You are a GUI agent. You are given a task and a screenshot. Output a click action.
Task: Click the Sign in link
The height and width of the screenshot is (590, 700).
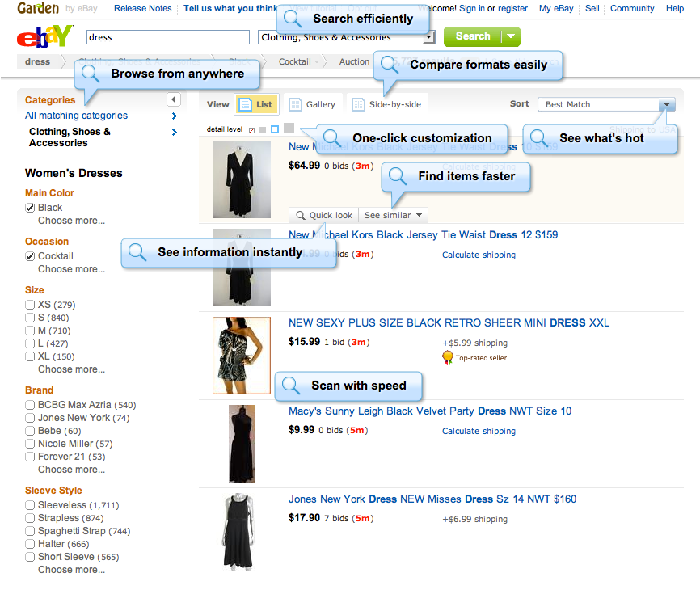pos(472,8)
